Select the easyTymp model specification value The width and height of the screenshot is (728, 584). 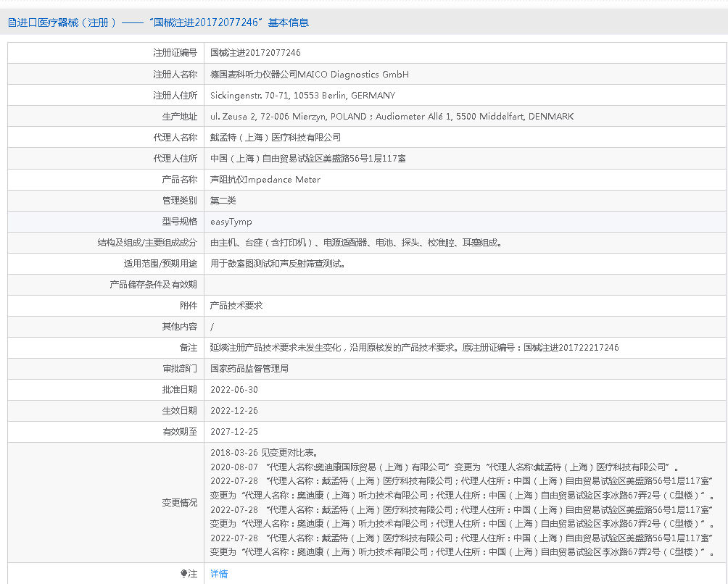pos(231,222)
